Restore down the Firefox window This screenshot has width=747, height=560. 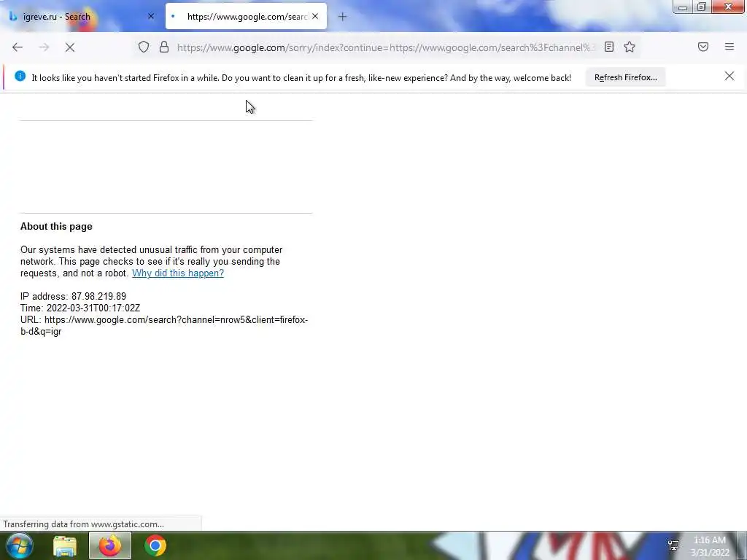[702, 7]
